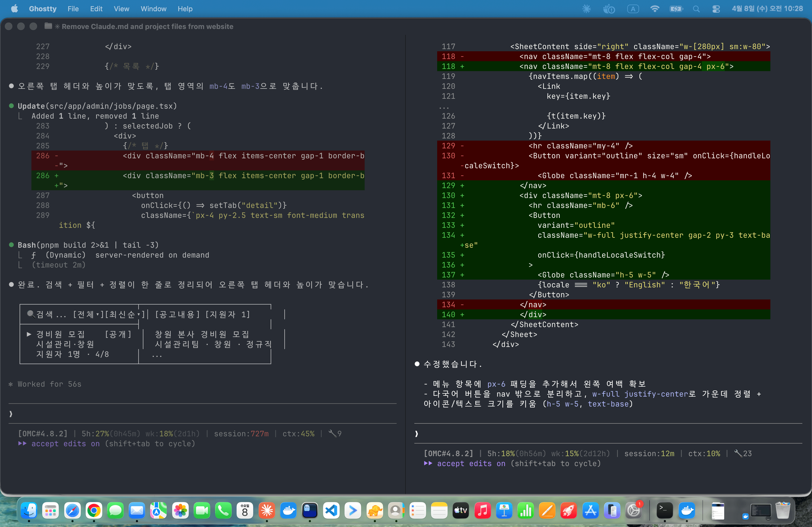Click the 전체 dropdown in ASCII mockup
812x527 pixels.
click(88, 314)
